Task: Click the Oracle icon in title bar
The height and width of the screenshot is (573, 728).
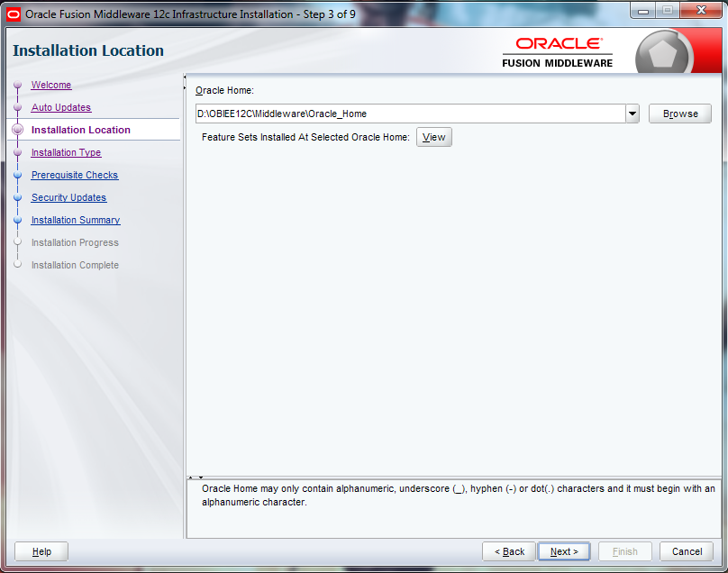Action: [x=14, y=14]
